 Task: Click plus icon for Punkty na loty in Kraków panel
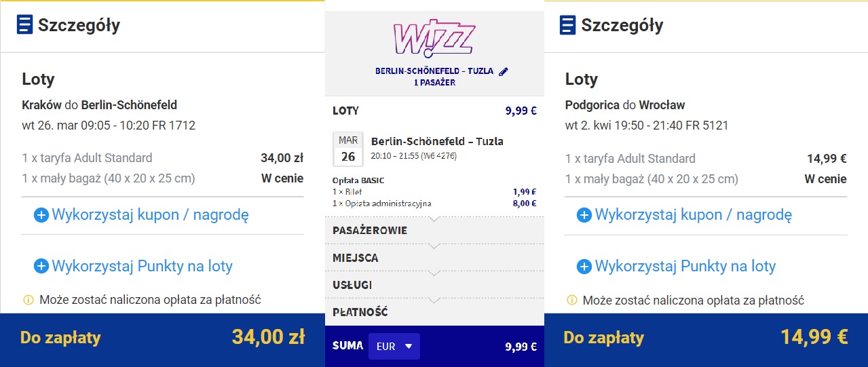(41, 267)
